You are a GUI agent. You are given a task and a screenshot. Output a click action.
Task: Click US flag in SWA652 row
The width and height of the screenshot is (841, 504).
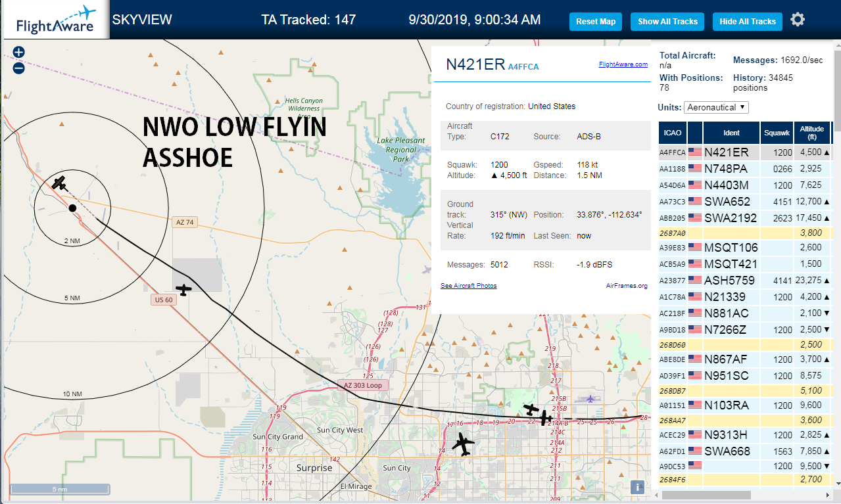pyautogui.click(x=695, y=201)
